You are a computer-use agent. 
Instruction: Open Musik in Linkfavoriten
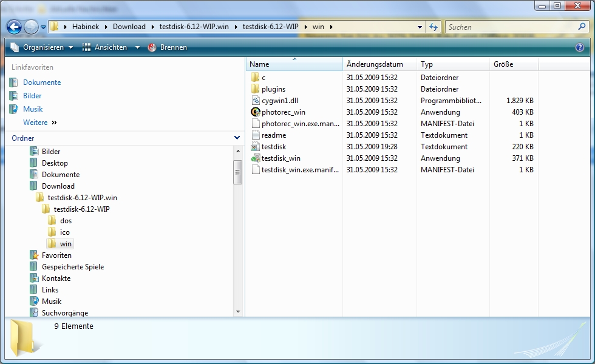[x=33, y=109]
